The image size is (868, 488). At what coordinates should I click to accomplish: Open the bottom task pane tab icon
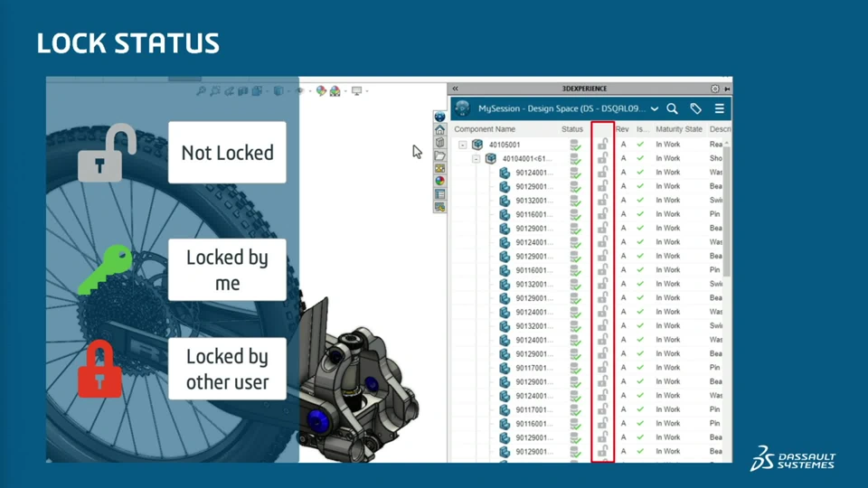tap(439, 207)
